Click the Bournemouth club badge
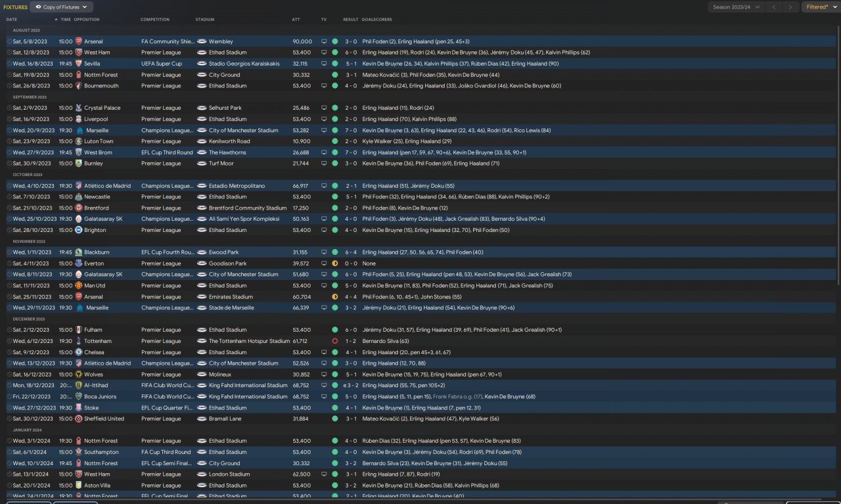 (x=79, y=86)
